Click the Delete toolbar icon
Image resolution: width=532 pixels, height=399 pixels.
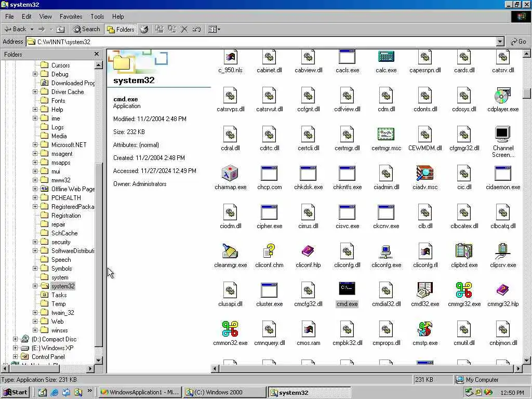(x=184, y=29)
